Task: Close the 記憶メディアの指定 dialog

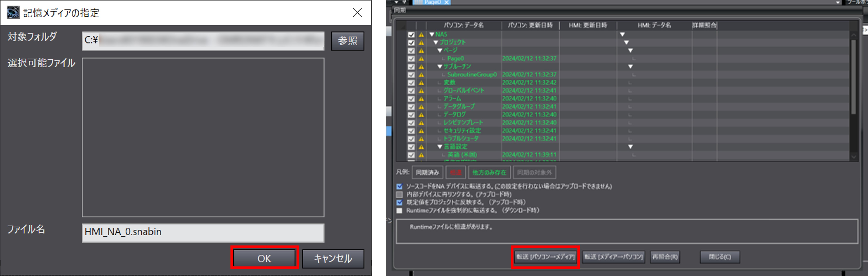Action: 357,12
